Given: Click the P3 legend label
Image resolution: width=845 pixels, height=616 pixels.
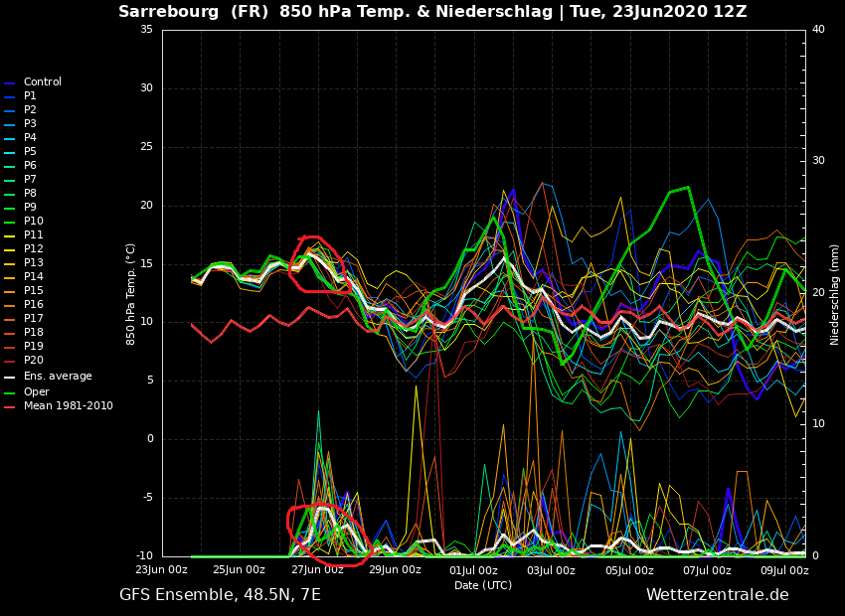Looking at the screenshot, I should [x=30, y=124].
